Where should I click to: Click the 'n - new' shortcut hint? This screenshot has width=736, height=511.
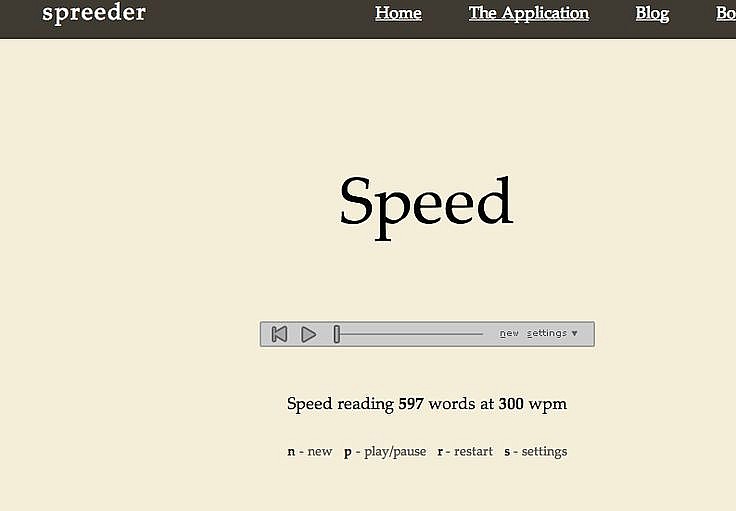coord(310,452)
